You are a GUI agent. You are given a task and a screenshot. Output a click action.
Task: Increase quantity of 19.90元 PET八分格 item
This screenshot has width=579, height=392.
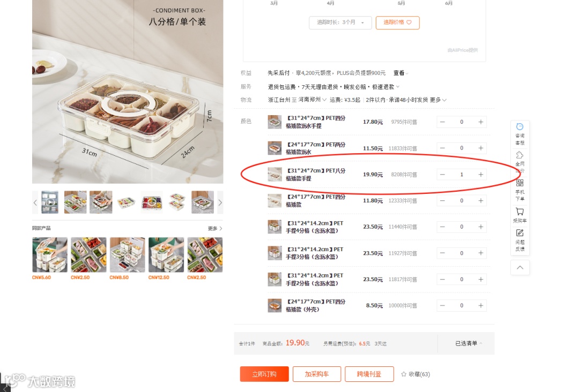(481, 175)
